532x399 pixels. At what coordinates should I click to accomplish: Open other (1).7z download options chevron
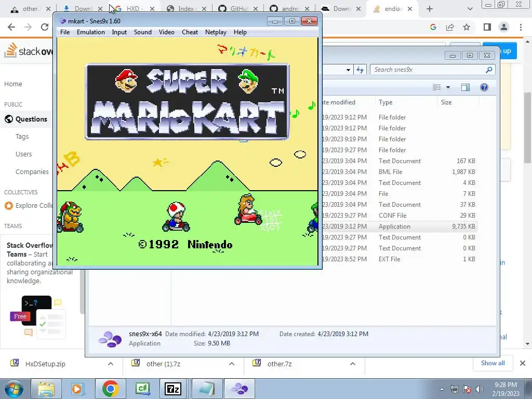tap(232, 364)
